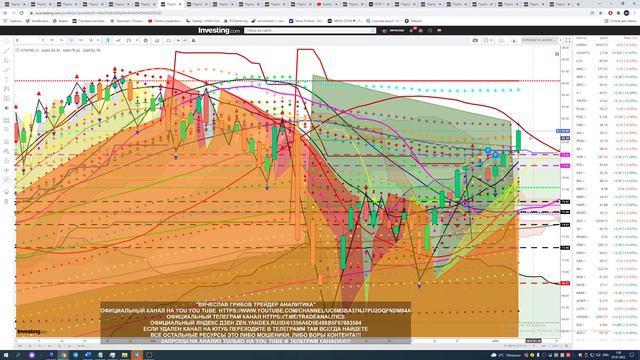
Task: Click the AAPL row in watchlist
Action: click(x=607, y=69)
